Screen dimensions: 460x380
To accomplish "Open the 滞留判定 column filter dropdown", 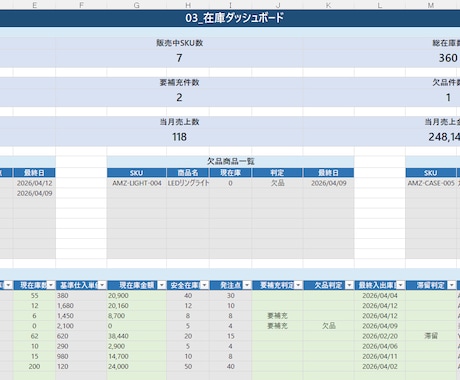I will click(x=452, y=285).
